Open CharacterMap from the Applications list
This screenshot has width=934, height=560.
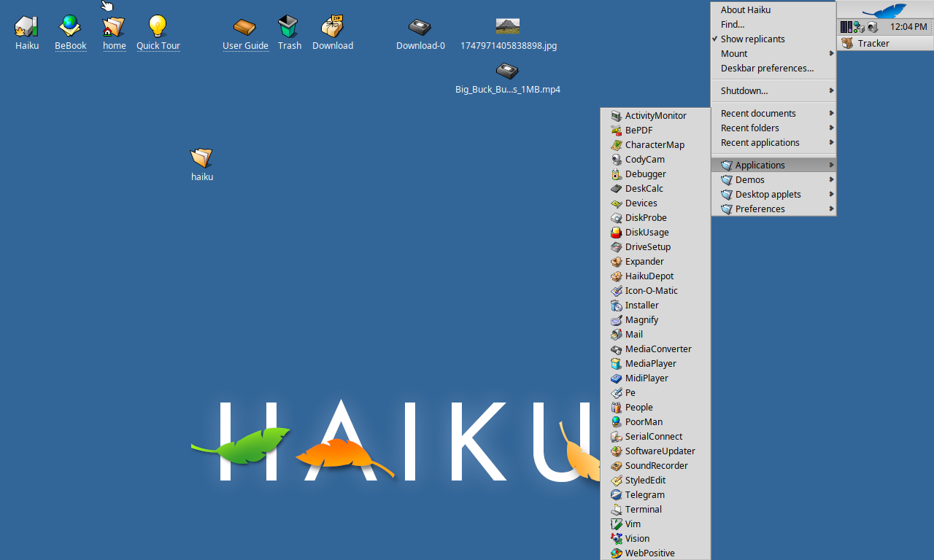(655, 144)
